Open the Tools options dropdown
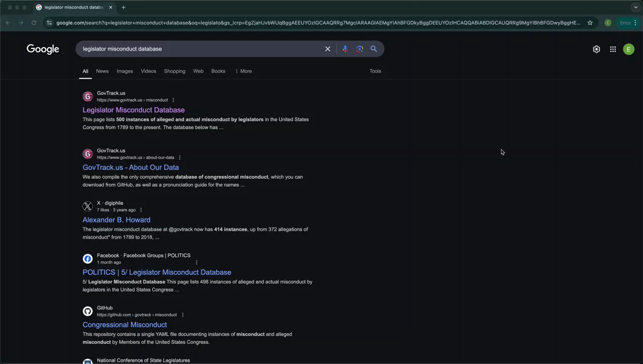643x364 pixels. click(375, 71)
